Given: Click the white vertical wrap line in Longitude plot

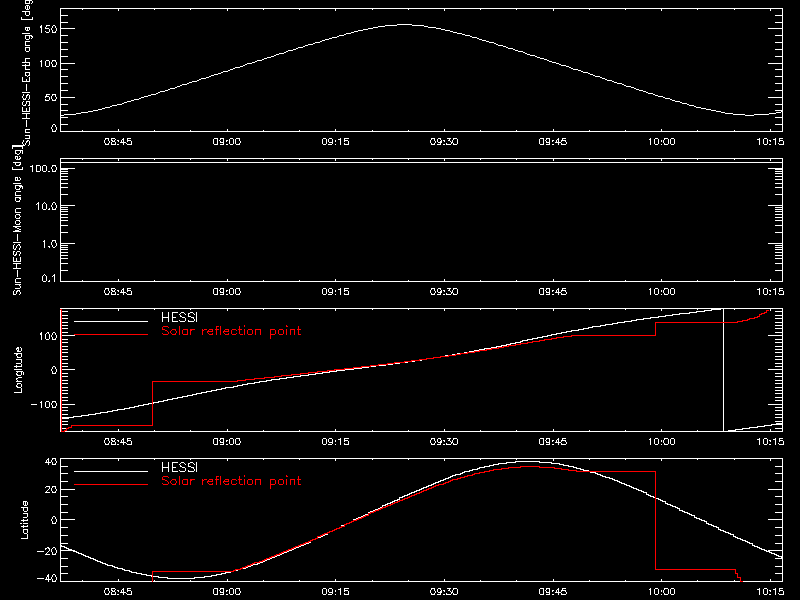Looking at the screenshot, I should (723, 370).
